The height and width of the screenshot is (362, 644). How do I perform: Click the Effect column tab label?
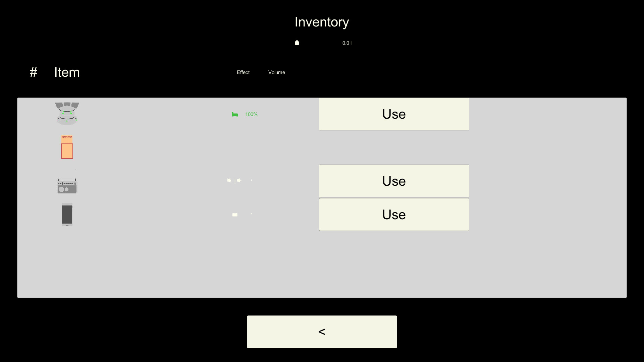click(243, 72)
